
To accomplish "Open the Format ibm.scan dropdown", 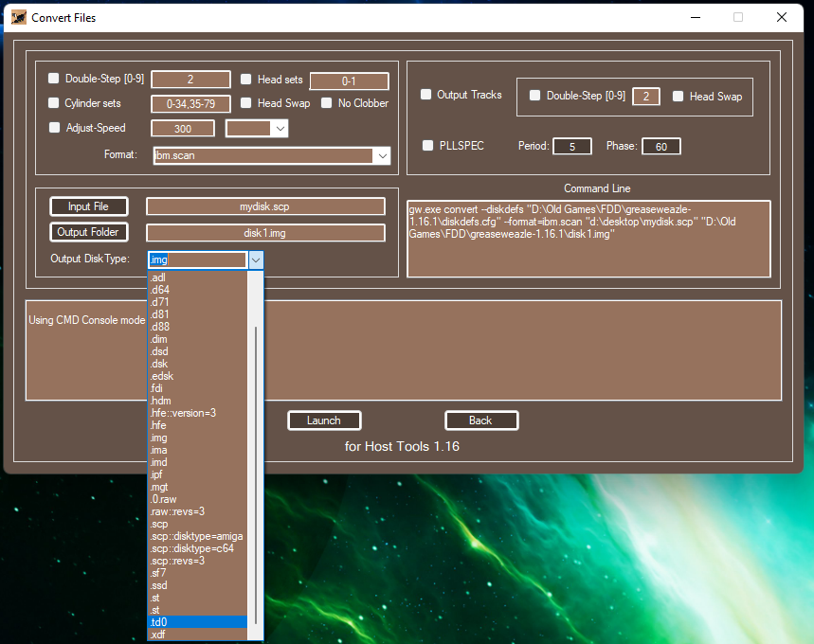I will [382, 155].
